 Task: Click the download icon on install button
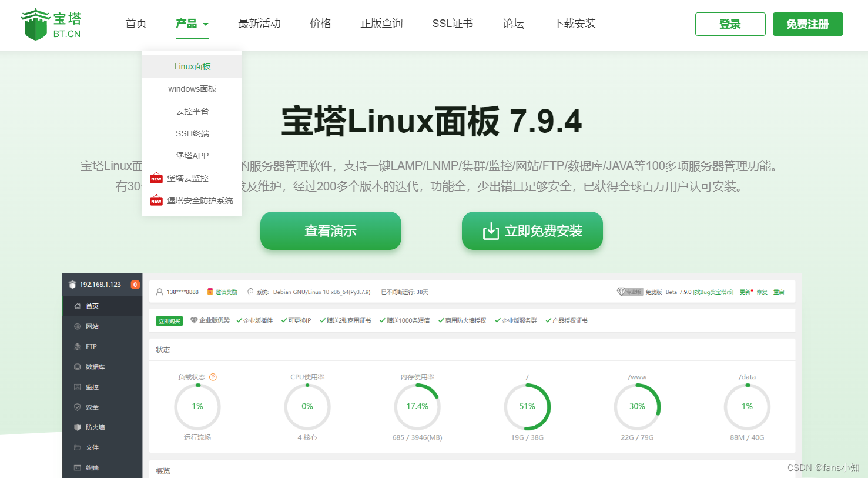pyautogui.click(x=491, y=231)
